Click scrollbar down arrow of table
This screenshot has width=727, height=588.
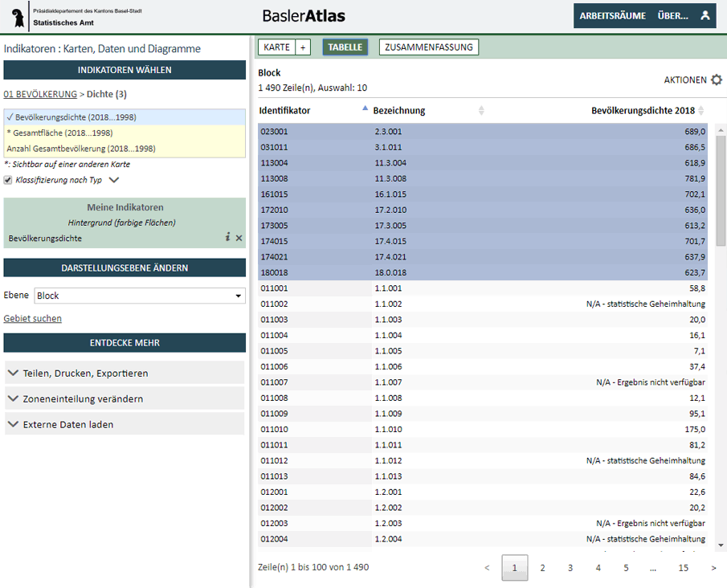point(721,545)
